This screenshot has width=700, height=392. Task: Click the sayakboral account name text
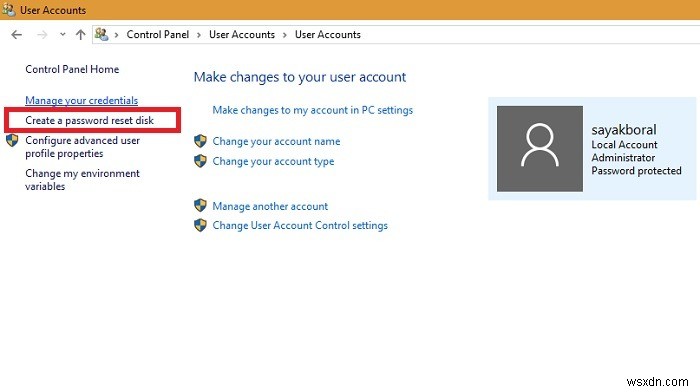[x=624, y=130]
